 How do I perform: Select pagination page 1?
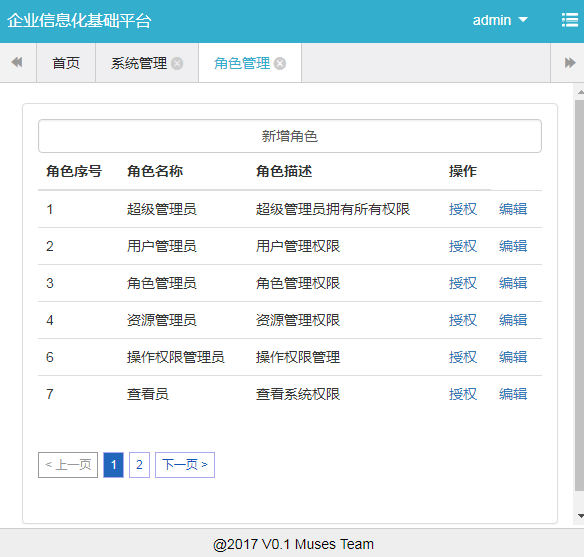113,465
